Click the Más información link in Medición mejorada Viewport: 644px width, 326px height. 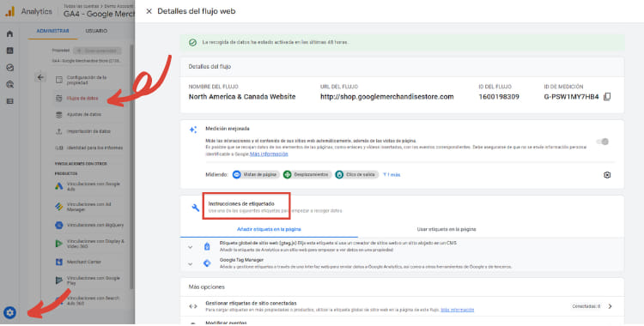[269, 154]
